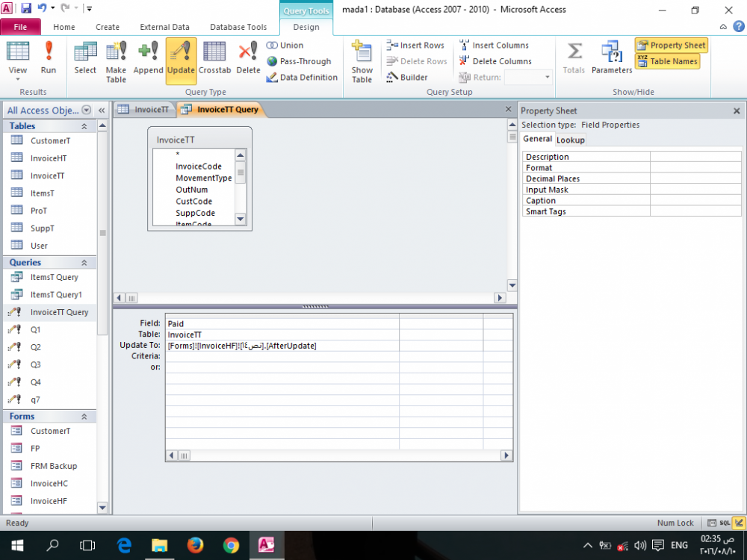Switch to SQL view in status bar
This screenshot has height=560, width=747.
[725, 523]
